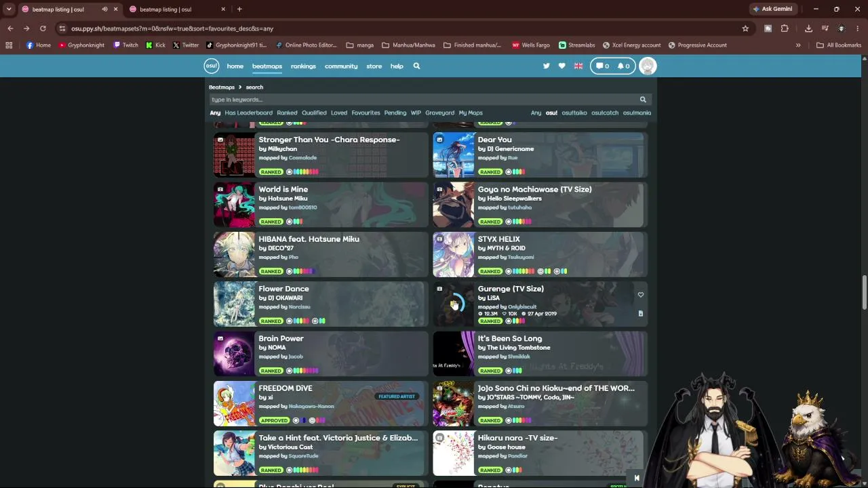Open the osu! Twitter bird icon link
Image resolution: width=868 pixels, height=488 pixels.
click(x=546, y=66)
